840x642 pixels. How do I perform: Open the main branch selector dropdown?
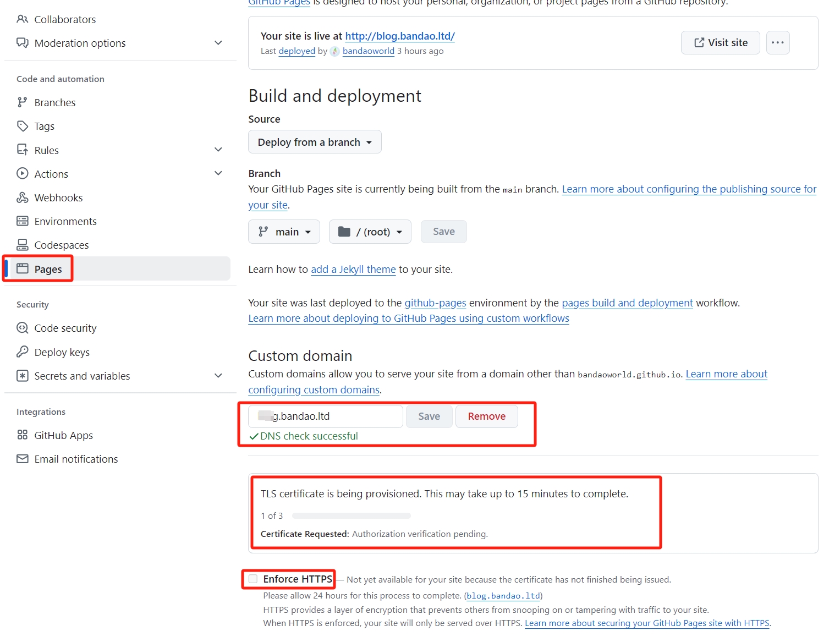click(x=285, y=232)
